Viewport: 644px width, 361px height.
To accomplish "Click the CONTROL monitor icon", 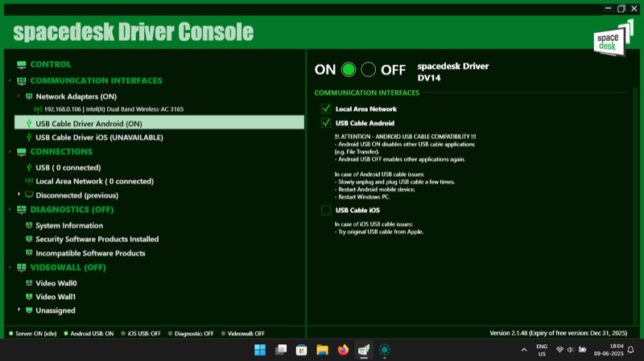I will point(22,65).
